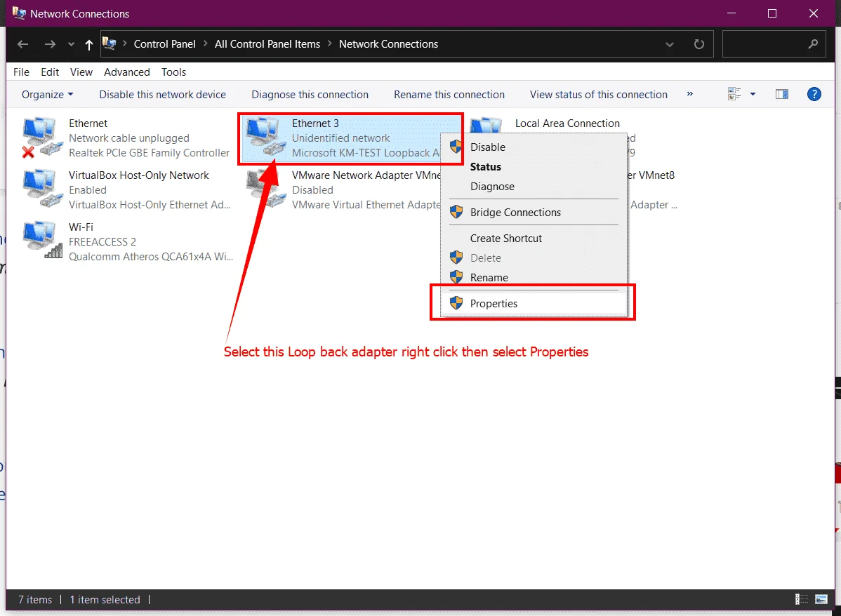Click the address bar location icon
The height and width of the screenshot is (616, 841).
[x=109, y=43]
